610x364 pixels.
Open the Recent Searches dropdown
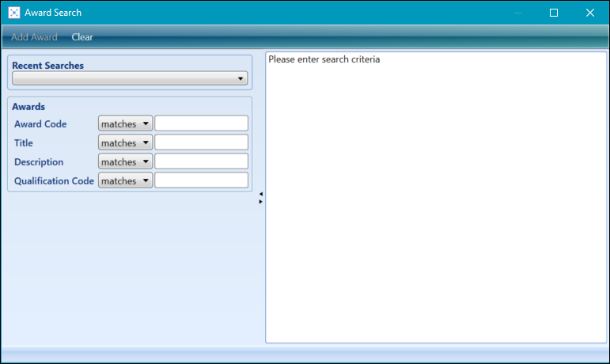[x=130, y=78]
